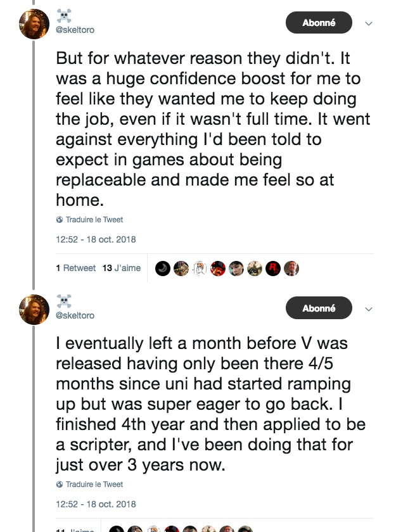Open the white sketch drawing liker avatar

[199, 269]
